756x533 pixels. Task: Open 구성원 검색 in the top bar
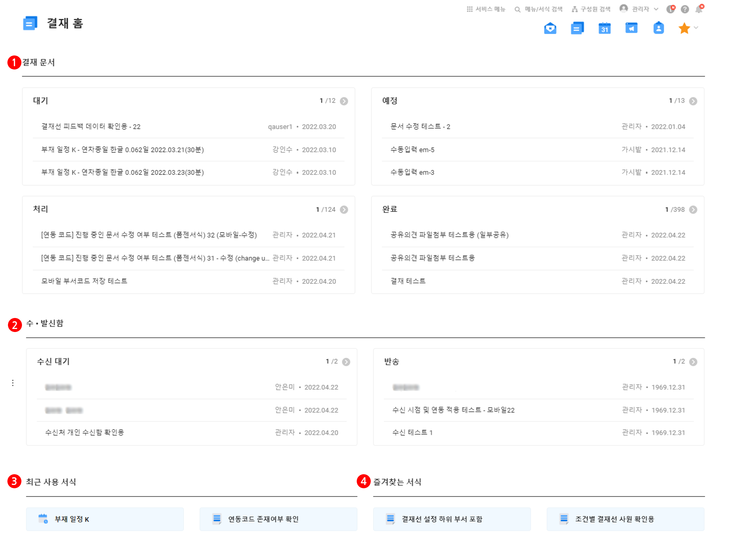[591, 9]
